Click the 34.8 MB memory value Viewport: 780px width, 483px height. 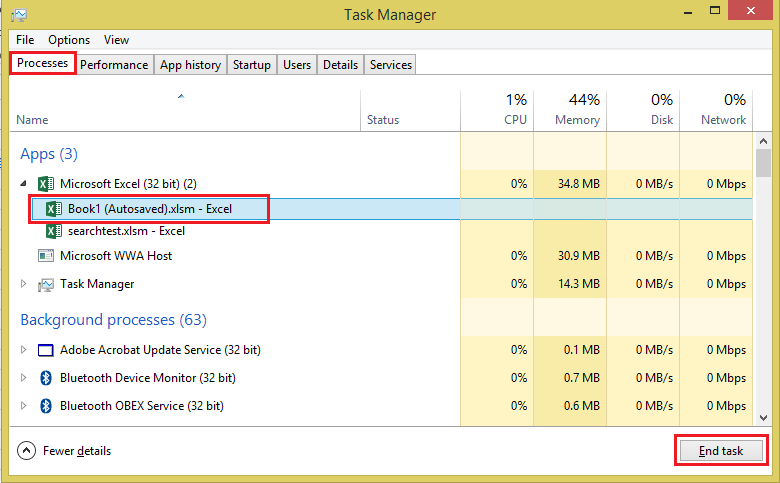click(579, 184)
